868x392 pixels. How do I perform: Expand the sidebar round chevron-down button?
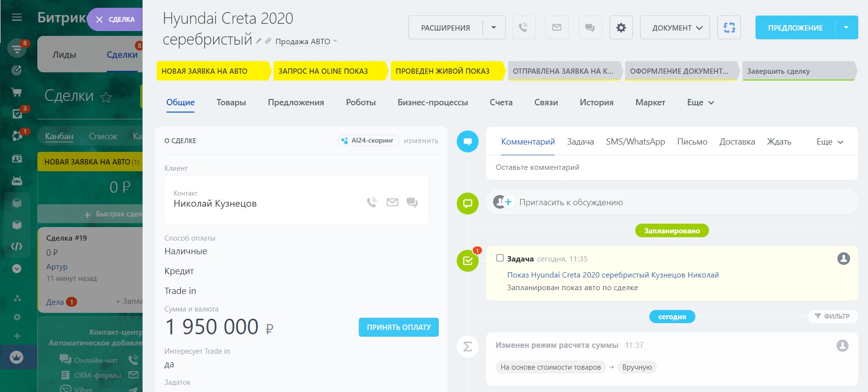pos(17,268)
